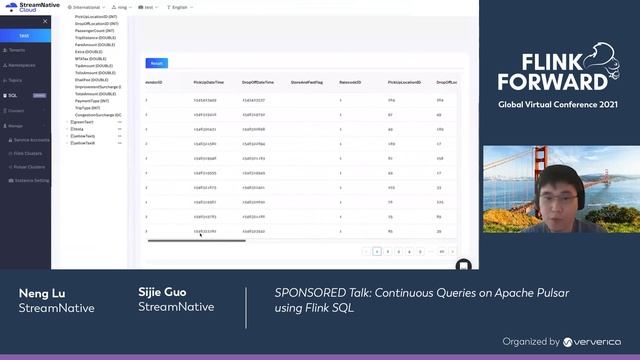
Task: Switch to the Result tab
Action: click(x=157, y=63)
